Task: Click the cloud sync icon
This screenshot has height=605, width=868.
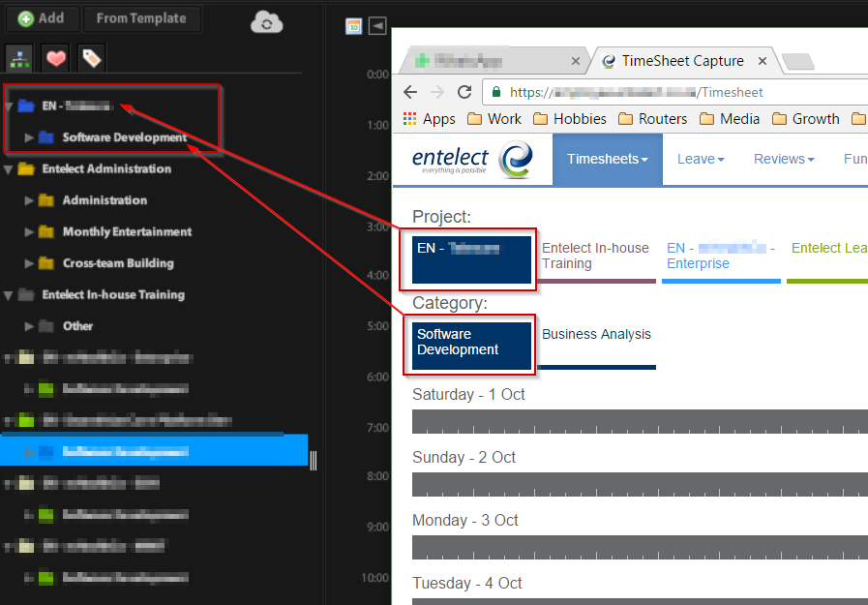Action: pyautogui.click(x=267, y=22)
